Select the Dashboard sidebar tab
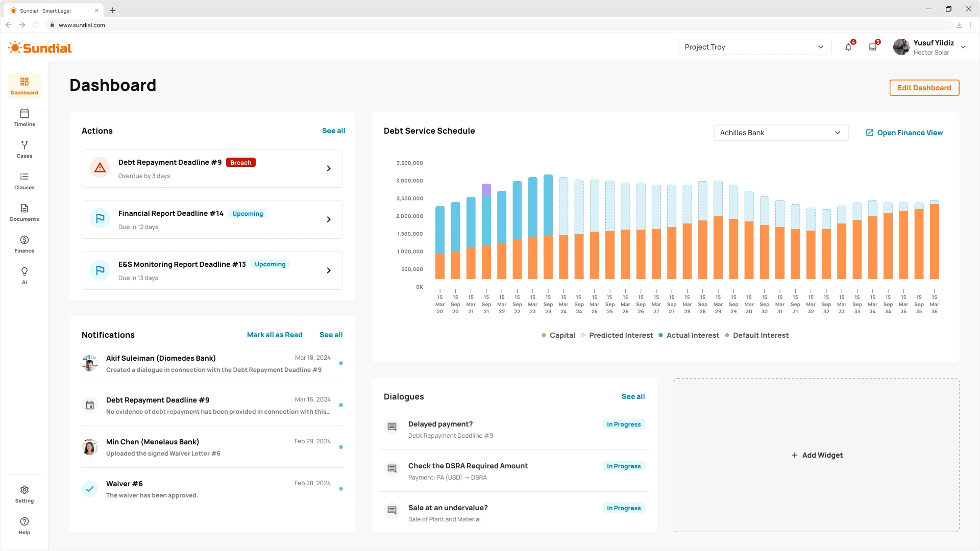Viewport: 980px width, 551px height. [x=24, y=86]
